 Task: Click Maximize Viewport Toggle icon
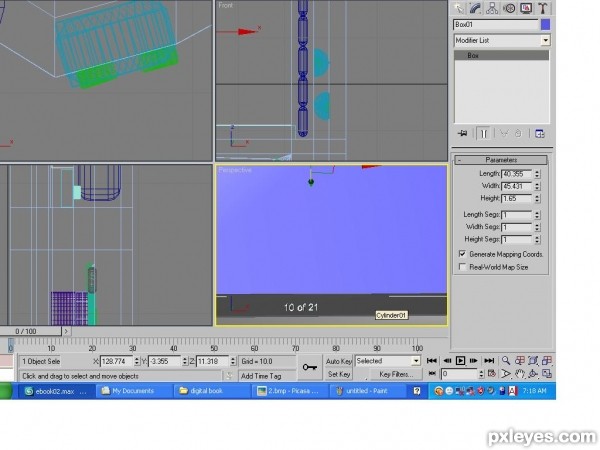point(547,373)
